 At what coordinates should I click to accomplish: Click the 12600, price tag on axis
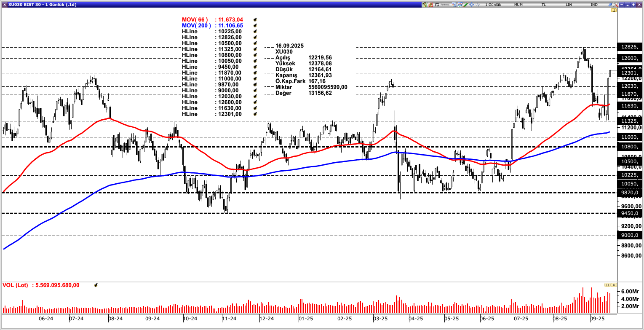pyautogui.click(x=630, y=58)
